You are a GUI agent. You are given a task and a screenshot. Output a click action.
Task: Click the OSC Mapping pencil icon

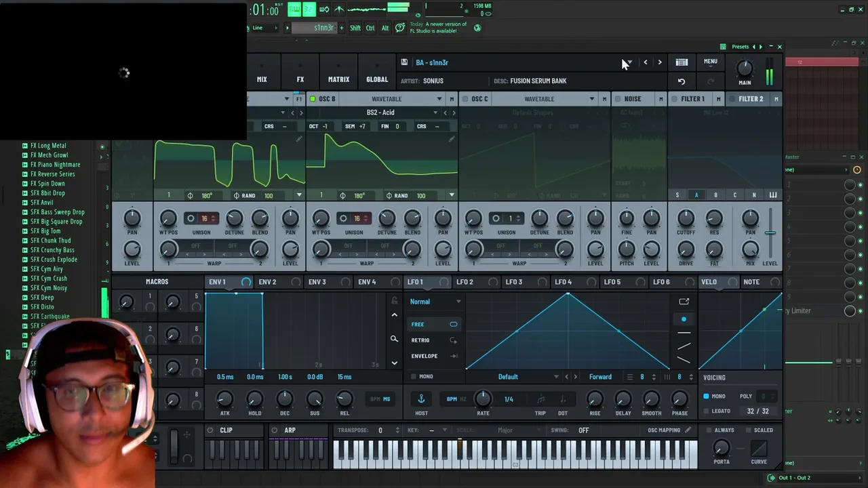(x=688, y=430)
